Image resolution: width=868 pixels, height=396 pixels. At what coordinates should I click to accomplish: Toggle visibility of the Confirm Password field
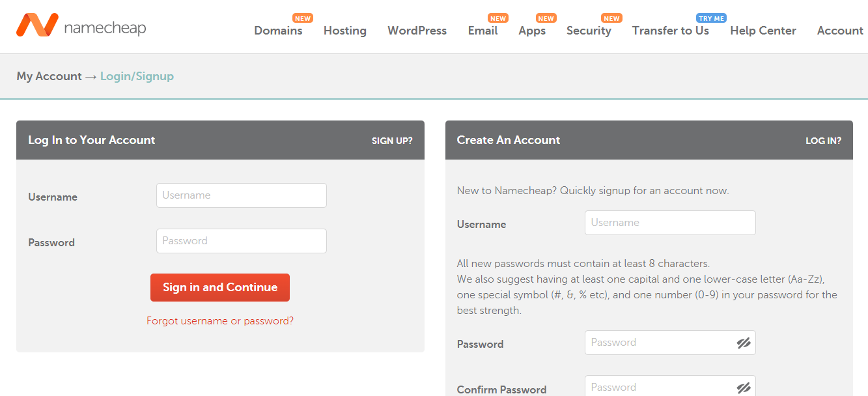pyautogui.click(x=744, y=388)
